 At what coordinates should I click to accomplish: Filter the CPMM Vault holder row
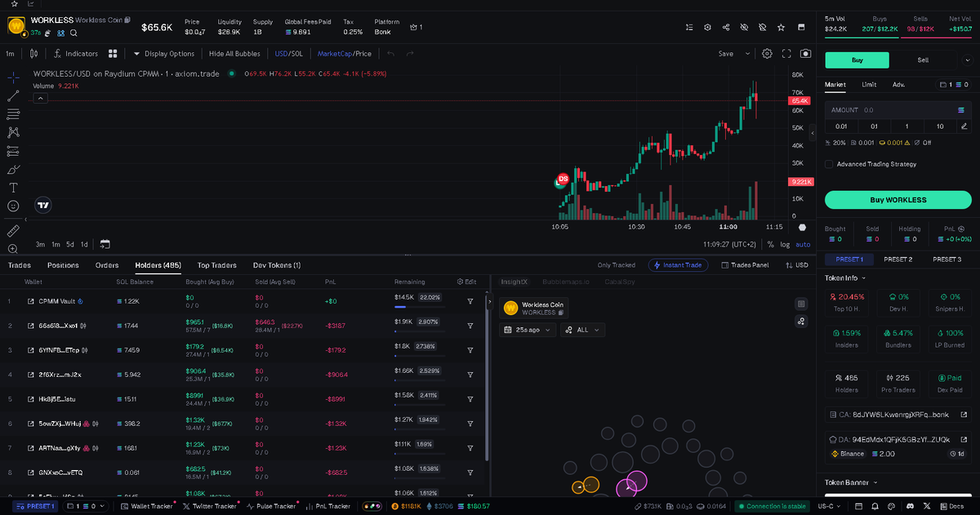[470, 301]
